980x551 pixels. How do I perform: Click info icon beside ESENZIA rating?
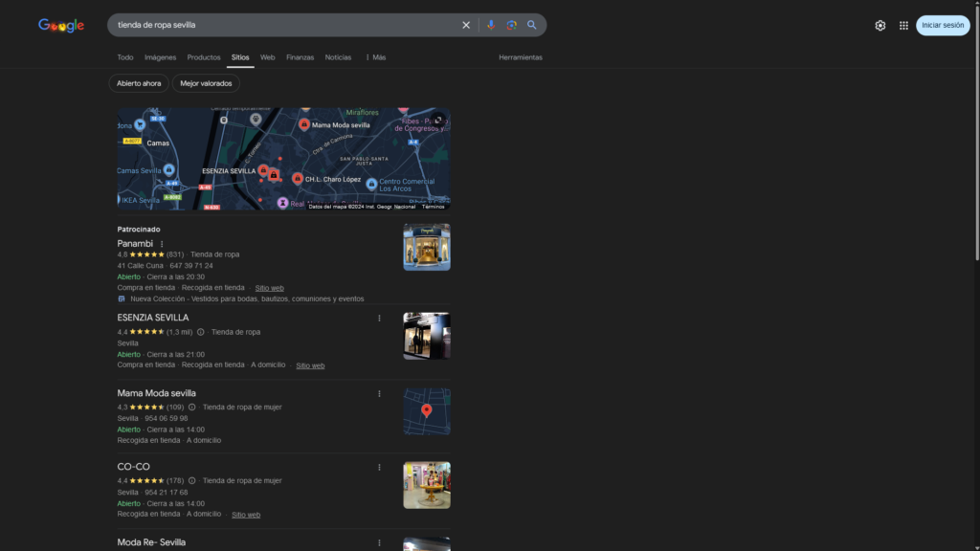pyautogui.click(x=201, y=332)
